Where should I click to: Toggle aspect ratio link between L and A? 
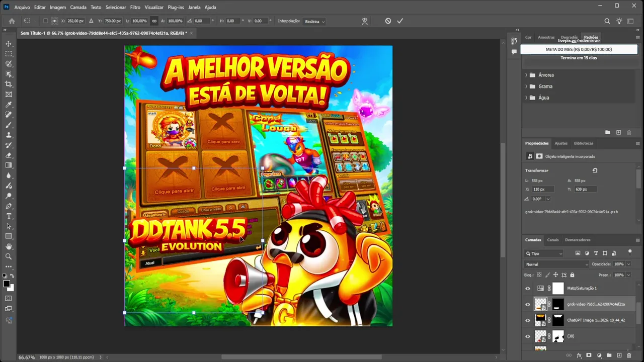(x=154, y=21)
